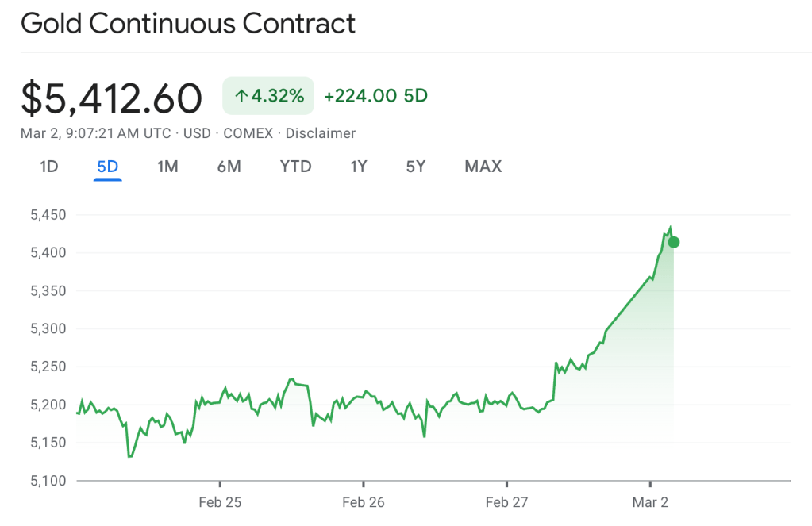
Task: Click the Gold Continuous Contract title
Action: click(x=188, y=24)
